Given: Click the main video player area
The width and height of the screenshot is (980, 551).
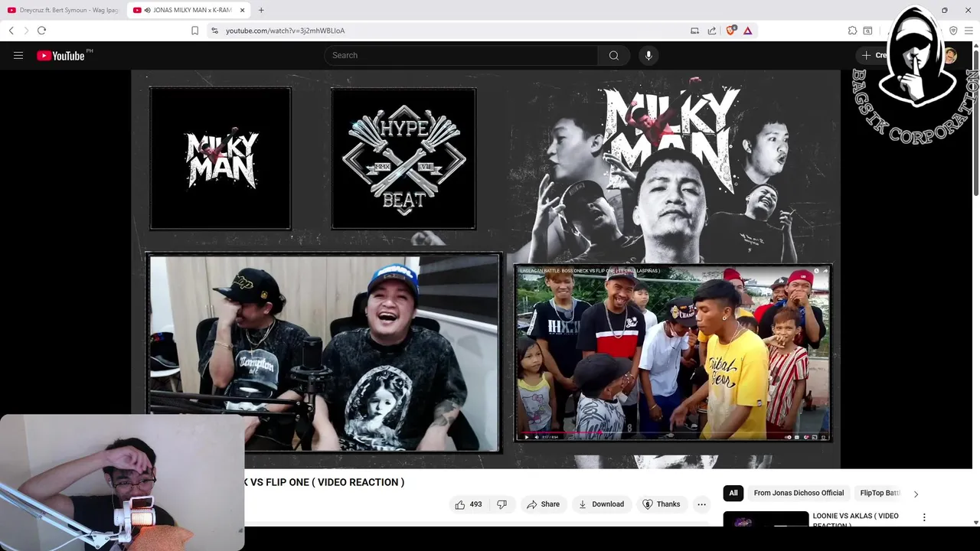Looking at the screenshot, I should click(x=485, y=269).
